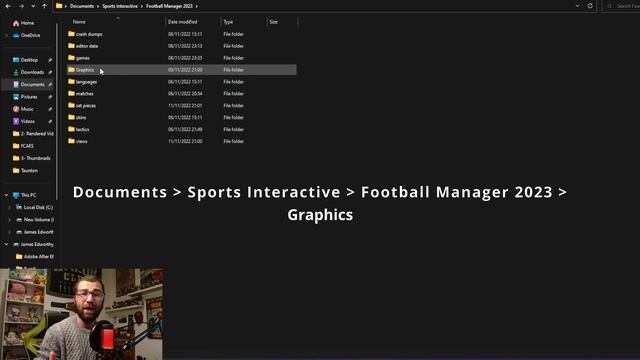Click Sports Interactive in the breadcrumb
Viewport: 640px width, 360px height.
pos(120,6)
